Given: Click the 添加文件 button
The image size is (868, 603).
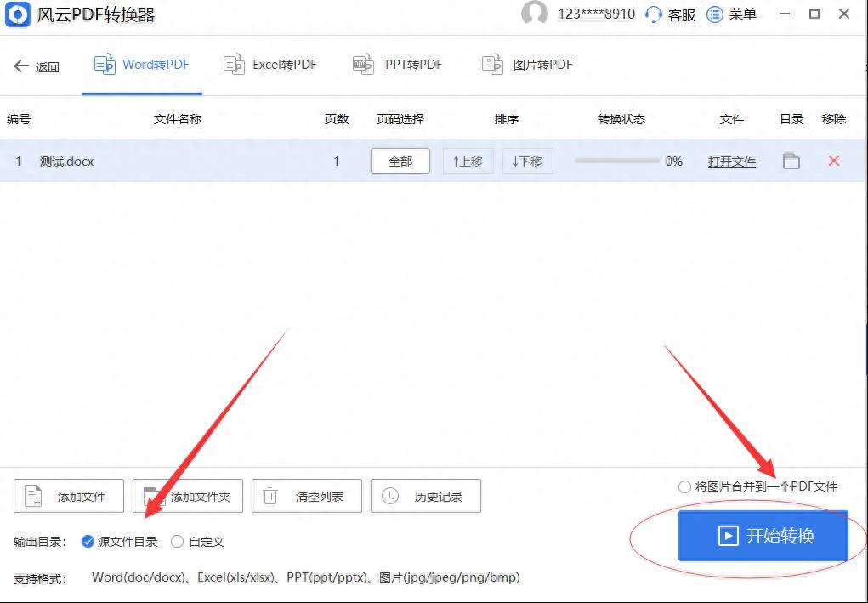Looking at the screenshot, I should (69, 496).
